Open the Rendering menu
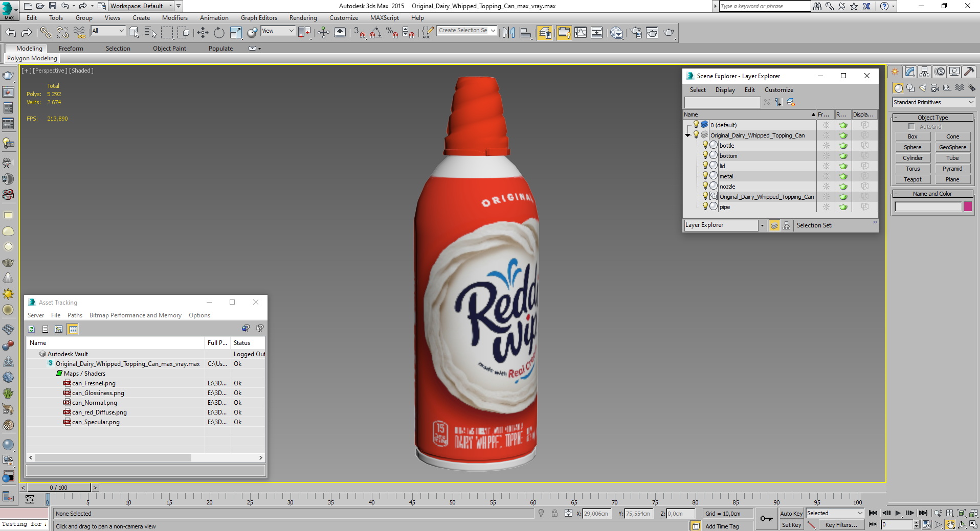980x531 pixels. [303, 18]
